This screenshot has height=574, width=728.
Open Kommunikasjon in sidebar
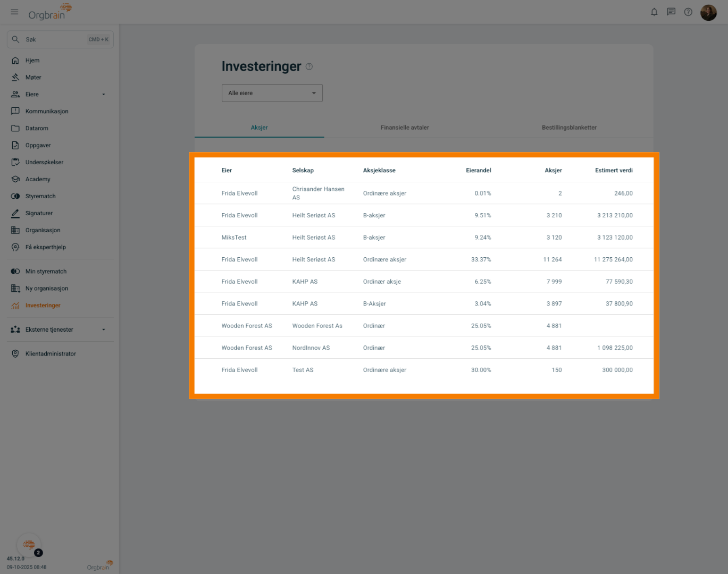47,112
